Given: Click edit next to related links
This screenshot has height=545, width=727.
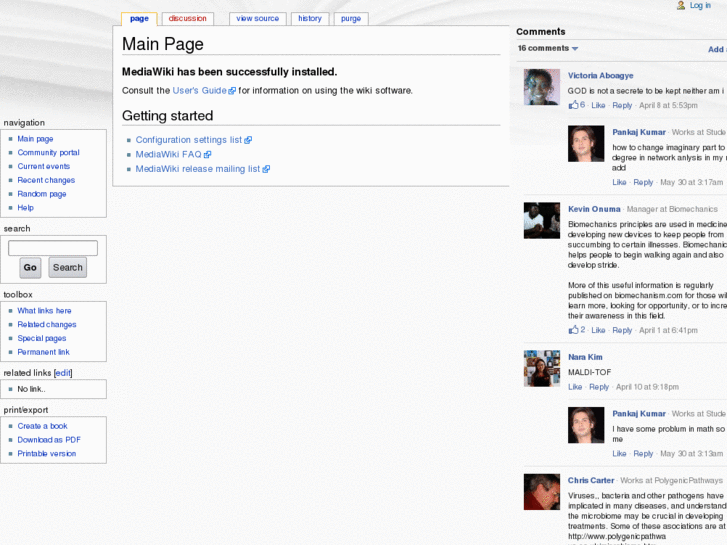Looking at the screenshot, I should point(63,373).
